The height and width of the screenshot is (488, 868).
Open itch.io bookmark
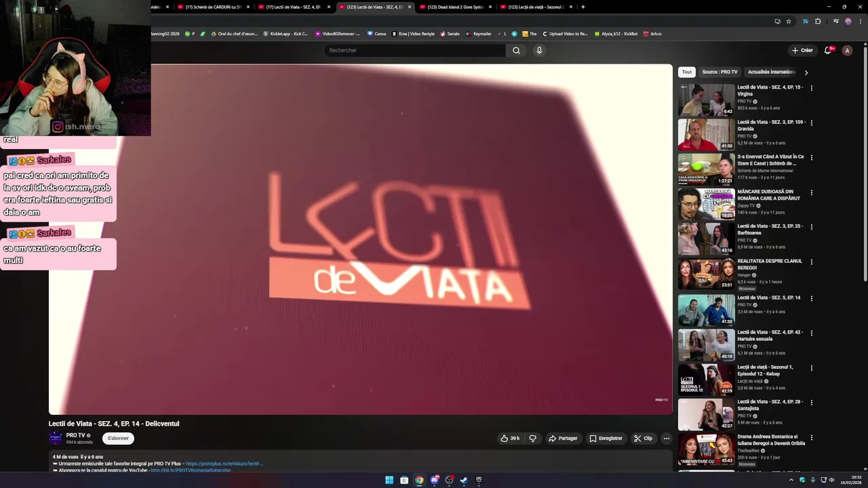tap(652, 33)
